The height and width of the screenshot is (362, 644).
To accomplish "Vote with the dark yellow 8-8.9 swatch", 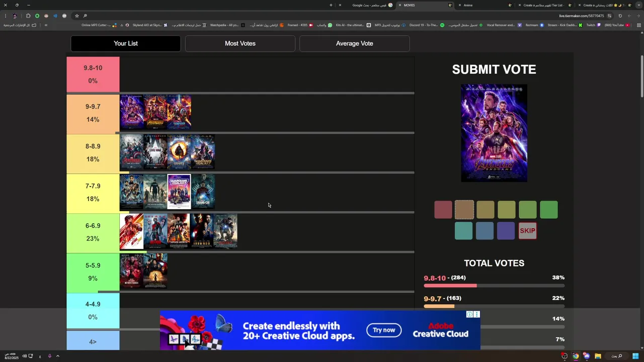I will point(486,210).
